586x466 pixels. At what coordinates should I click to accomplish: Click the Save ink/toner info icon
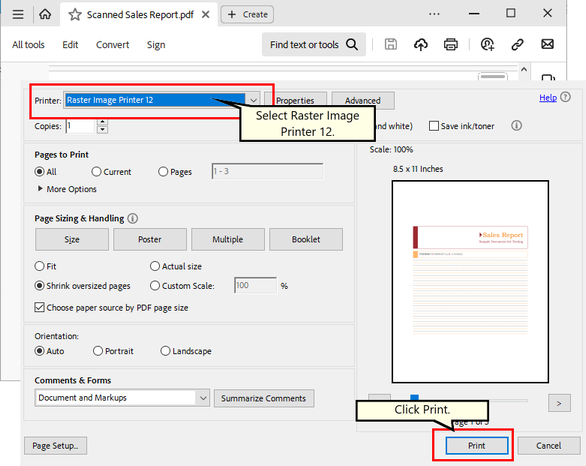click(516, 126)
